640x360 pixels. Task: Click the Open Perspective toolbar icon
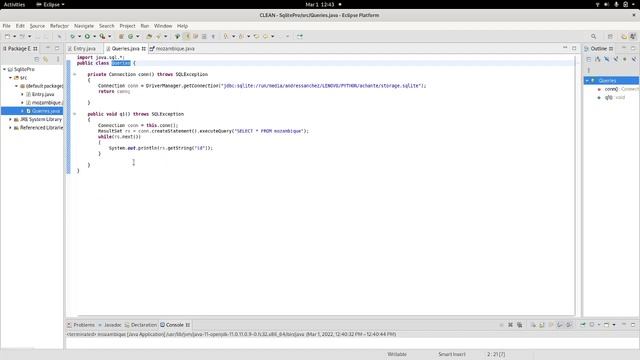(610, 36)
